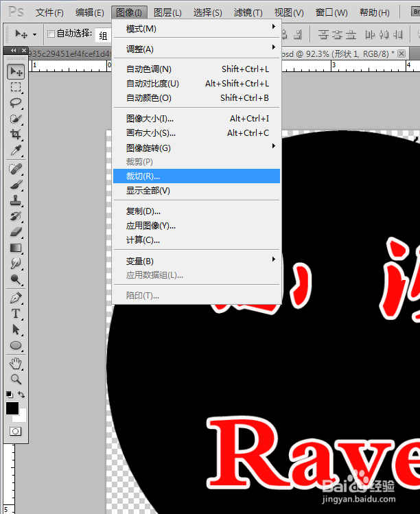The width and height of the screenshot is (420, 514).
Task: Choose 画布大小(S)... menu item
Action: point(196,132)
